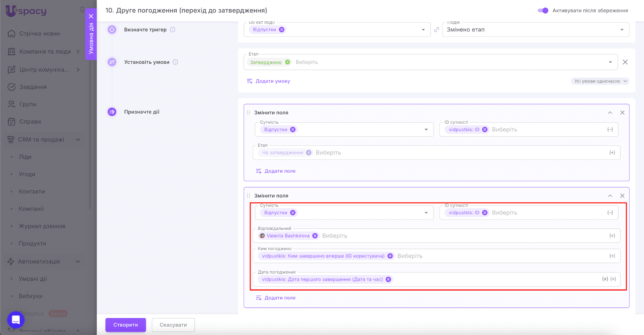
Task: Open the support chat bubble
Action: tap(16, 320)
